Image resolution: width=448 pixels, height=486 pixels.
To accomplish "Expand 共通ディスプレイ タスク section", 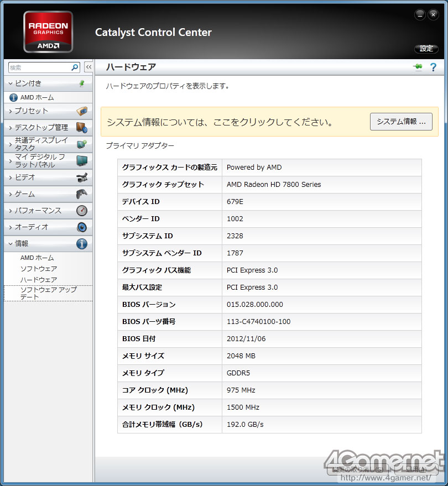I will pos(48,144).
